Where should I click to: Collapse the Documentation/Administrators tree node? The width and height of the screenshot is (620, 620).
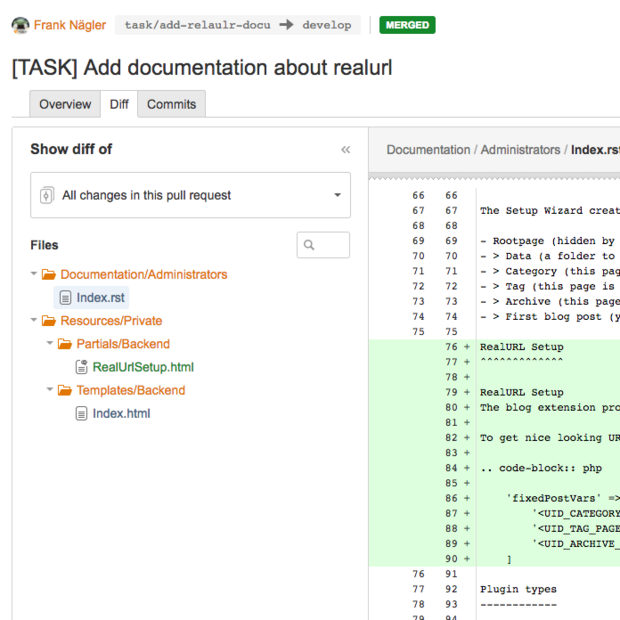35,274
